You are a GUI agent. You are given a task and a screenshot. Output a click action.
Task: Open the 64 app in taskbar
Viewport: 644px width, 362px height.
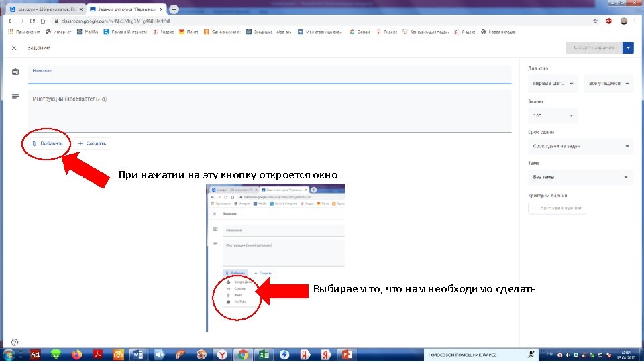36,355
